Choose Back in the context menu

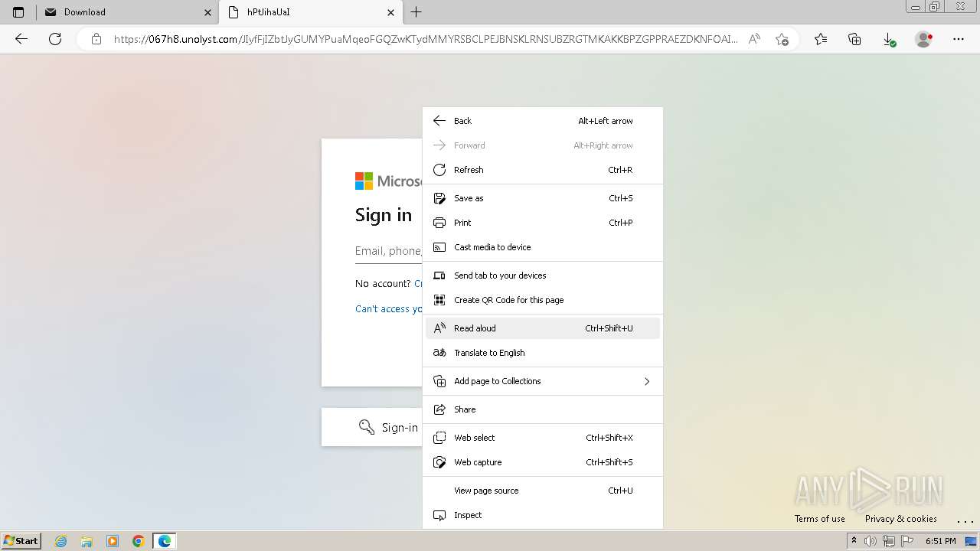coord(542,121)
